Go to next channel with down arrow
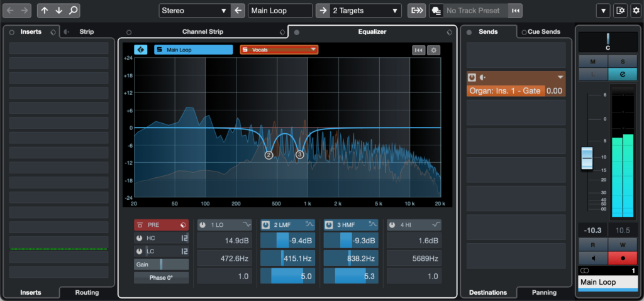The height and width of the screenshot is (301, 644). (x=58, y=11)
